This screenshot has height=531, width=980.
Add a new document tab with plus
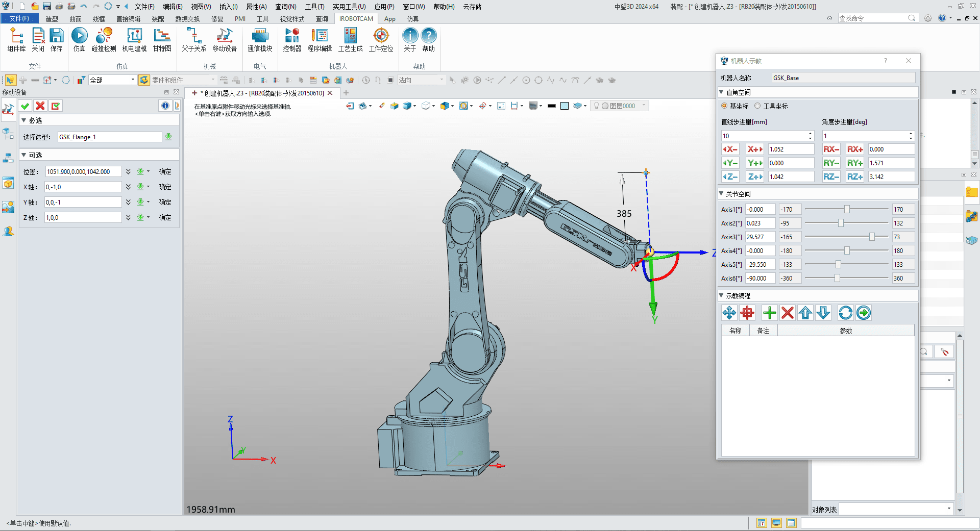[346, 93]
